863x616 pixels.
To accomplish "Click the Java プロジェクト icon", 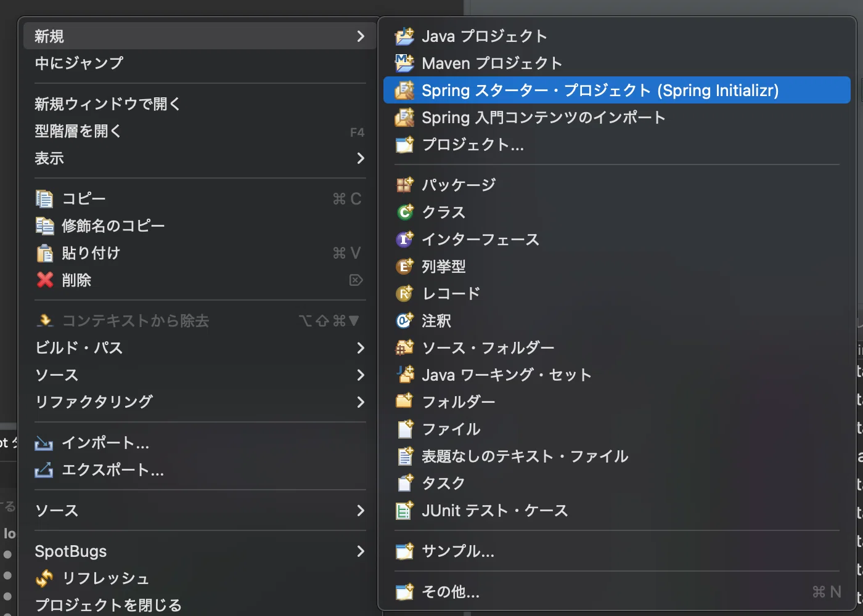I will [x=404, y=36].
